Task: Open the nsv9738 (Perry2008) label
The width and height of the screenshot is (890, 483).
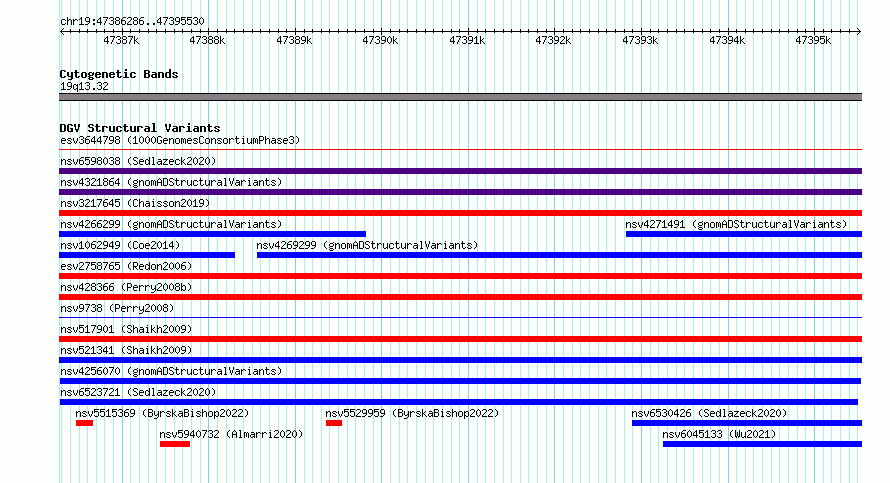Action: click(x=117, y=308)
